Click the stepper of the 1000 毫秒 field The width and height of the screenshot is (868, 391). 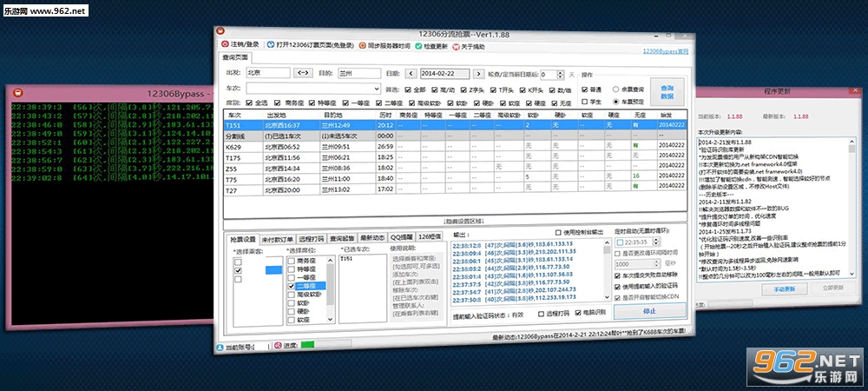click(657, 264)
